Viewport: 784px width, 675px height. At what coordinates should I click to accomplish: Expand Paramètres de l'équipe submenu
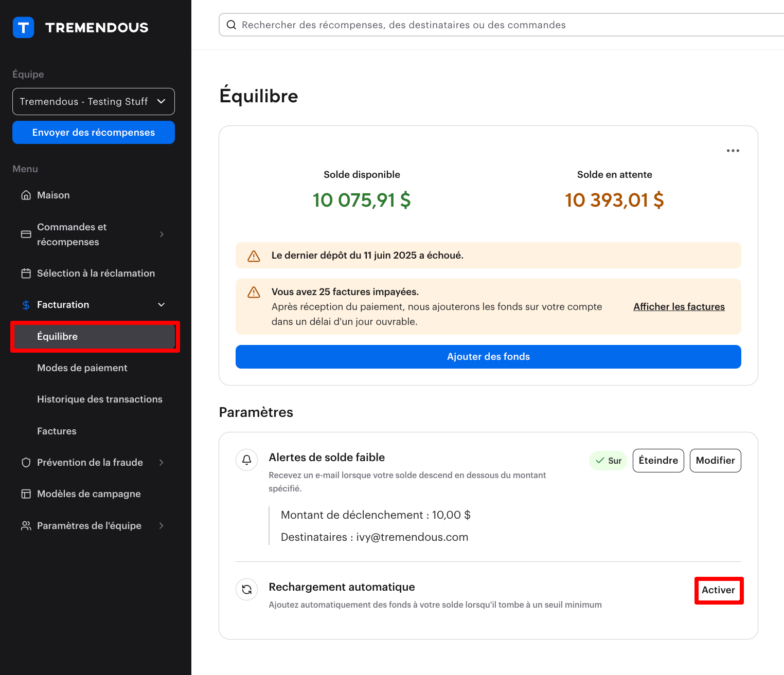click(x=162, y=526)
